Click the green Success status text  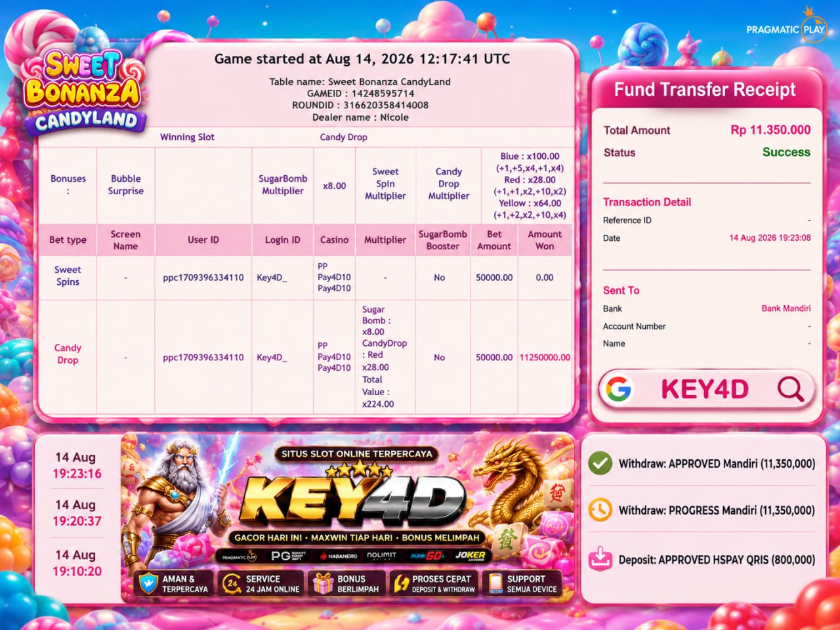[x=786, y=152]
